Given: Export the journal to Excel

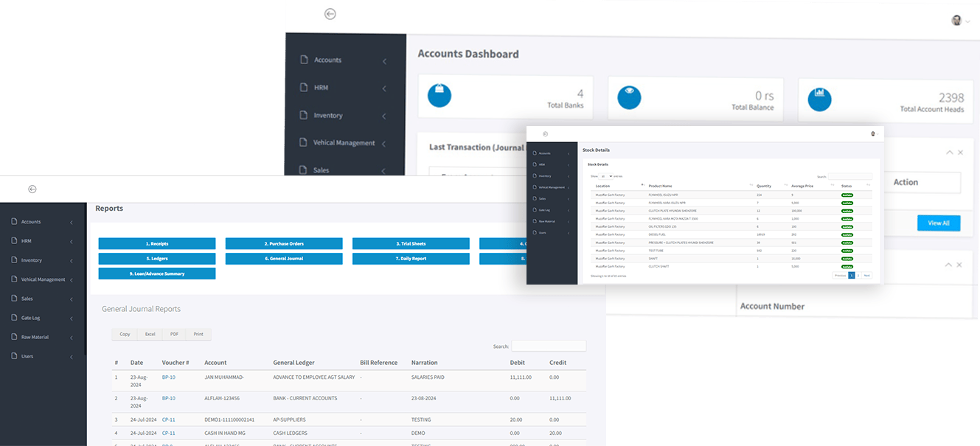Looking at the screenshot, I should [x=150, y=334].
